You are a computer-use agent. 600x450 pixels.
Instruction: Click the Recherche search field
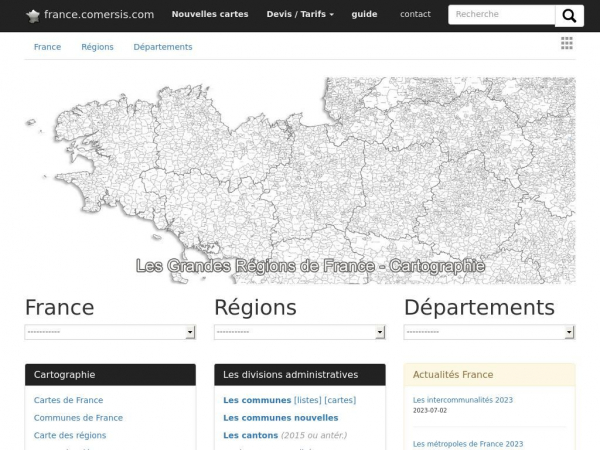(502, 15)
